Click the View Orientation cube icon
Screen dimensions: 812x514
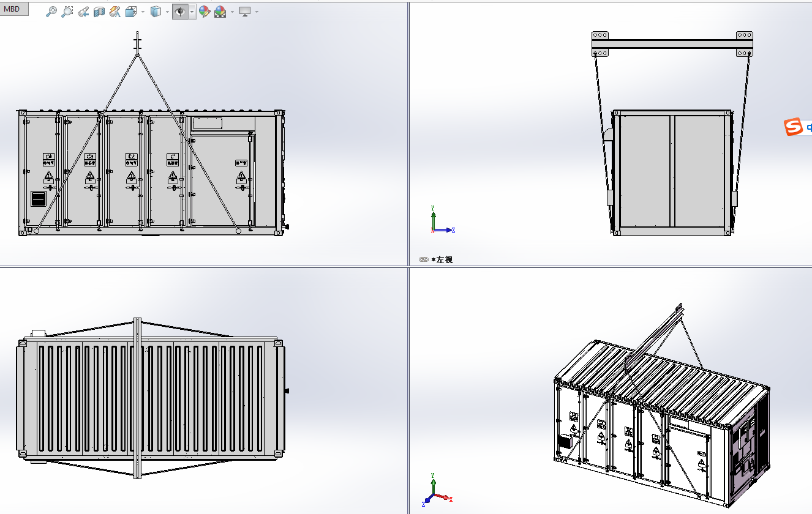pos(131,12)
